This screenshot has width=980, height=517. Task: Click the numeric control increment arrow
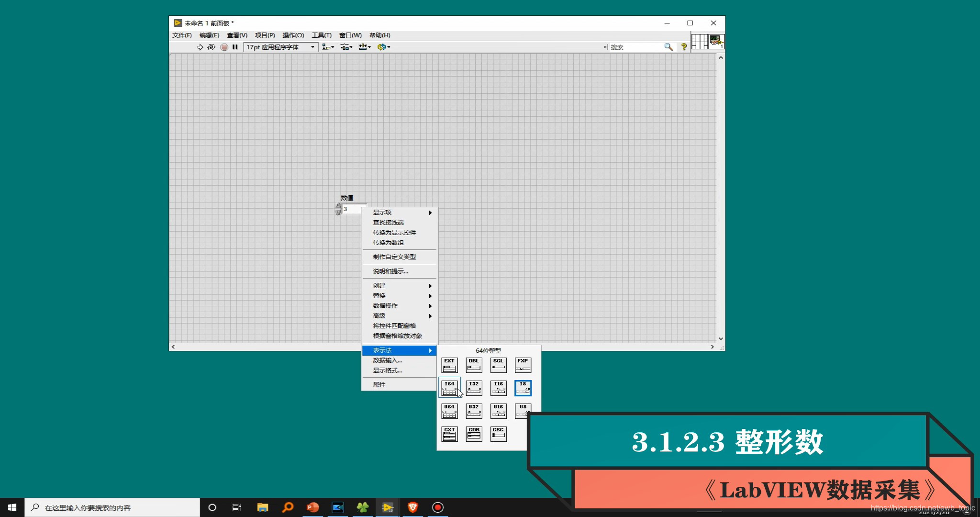(x=338, y=206)
